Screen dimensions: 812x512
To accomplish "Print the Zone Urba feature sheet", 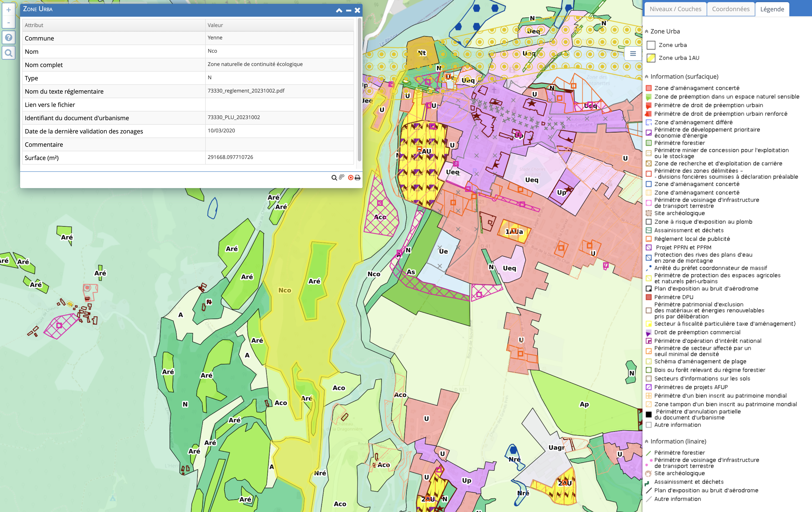I will [x=357, y=178].
